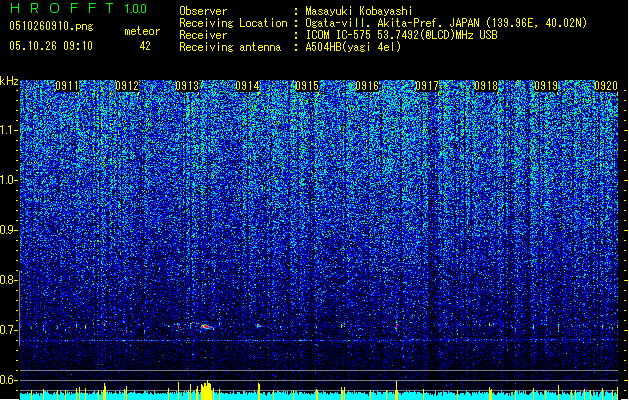629x400 pixels.
Task: Click the Receiving Location label
Action: [233, 23]
